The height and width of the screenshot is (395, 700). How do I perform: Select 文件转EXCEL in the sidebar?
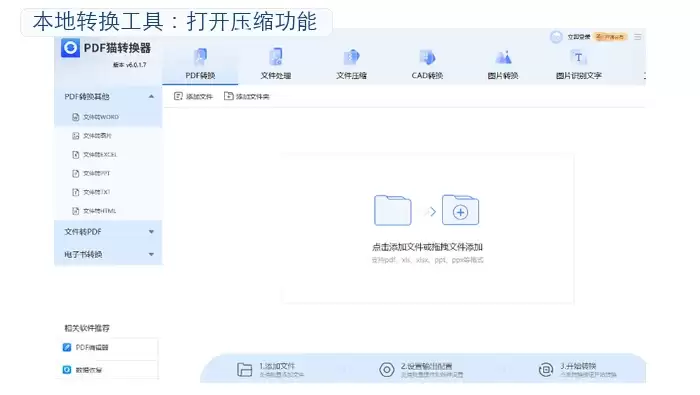click(108, 154)
